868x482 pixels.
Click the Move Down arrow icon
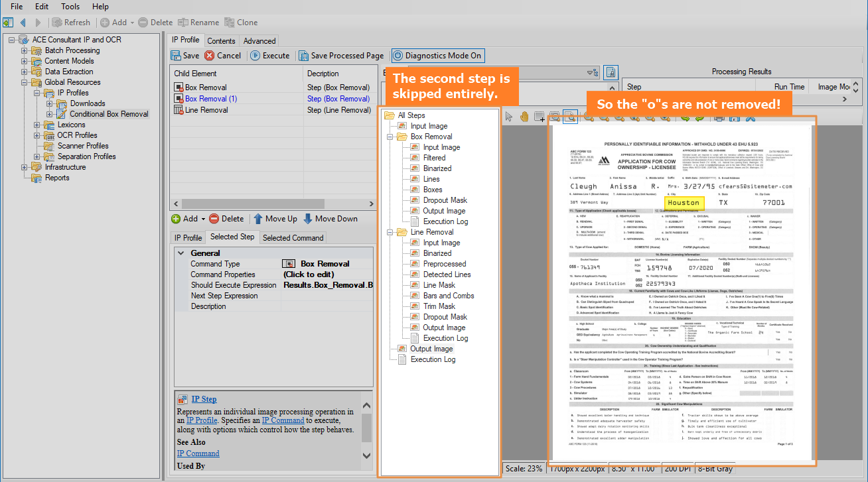308,219
